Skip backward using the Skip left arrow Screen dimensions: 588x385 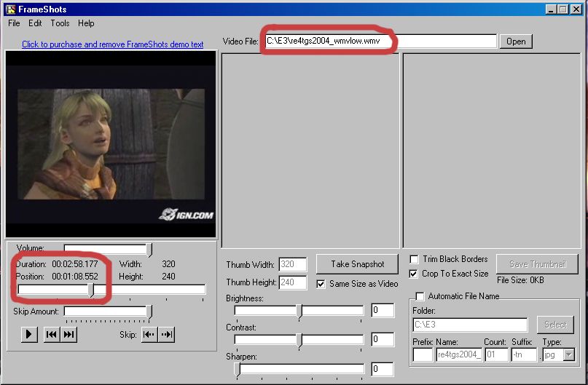point(149,334)
